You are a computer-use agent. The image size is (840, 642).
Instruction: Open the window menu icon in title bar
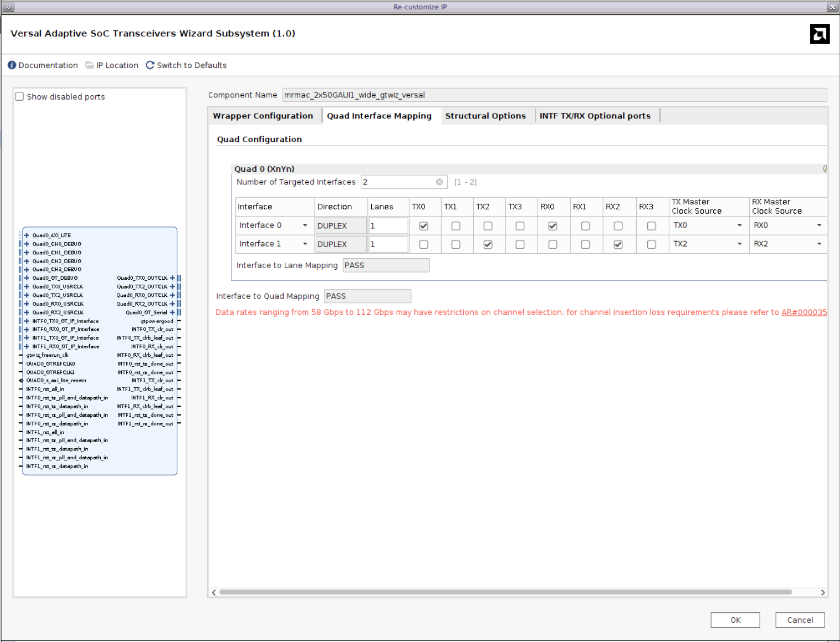pos(8,7)
